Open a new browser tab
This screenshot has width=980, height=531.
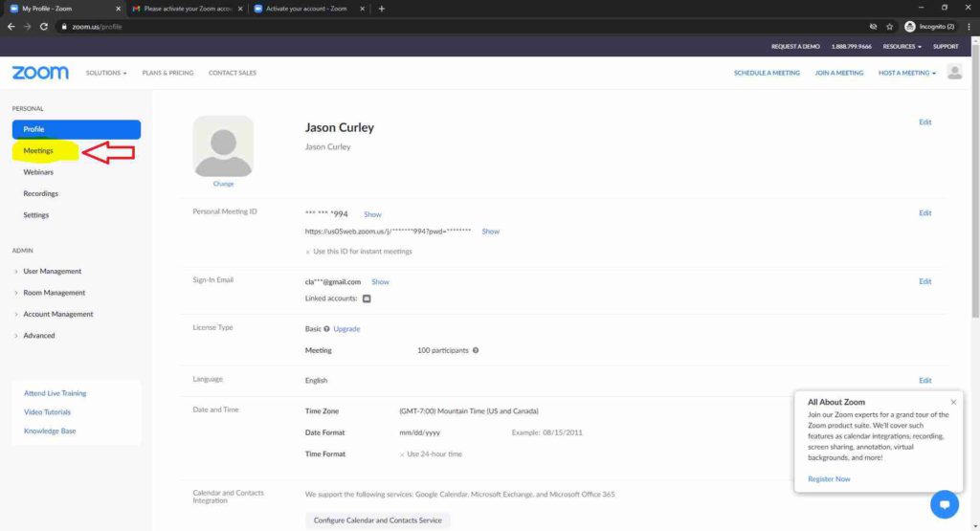381,9
